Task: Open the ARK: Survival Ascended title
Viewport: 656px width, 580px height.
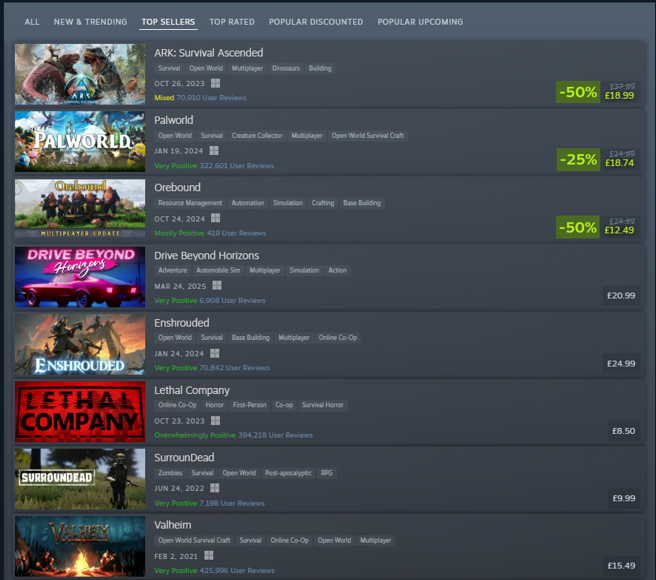Action: [208, 53]
